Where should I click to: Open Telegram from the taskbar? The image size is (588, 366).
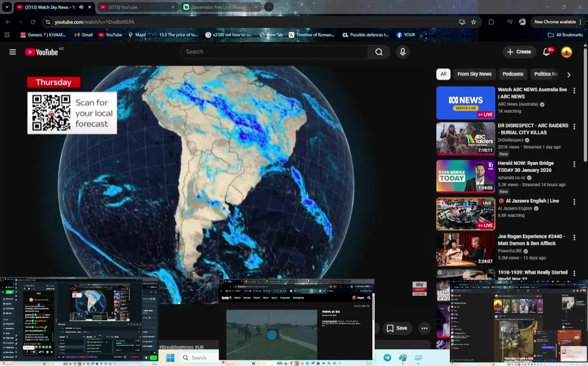(x=387, y=357)
